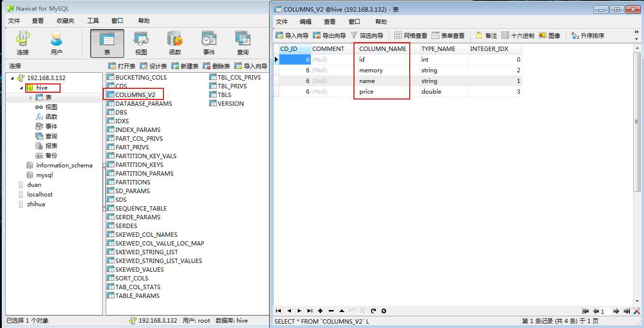
Task: Open the 用户 (User) toolbar icon
Action: click(57, 43)
